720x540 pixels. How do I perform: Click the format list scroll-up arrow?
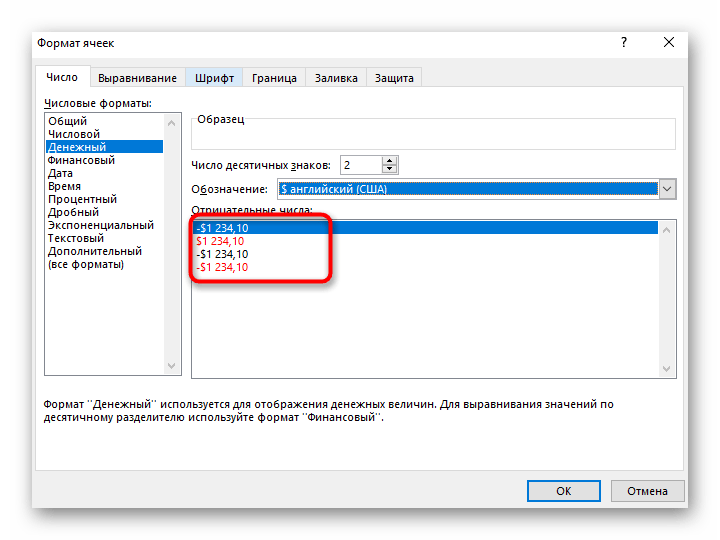tap(172, 123)
